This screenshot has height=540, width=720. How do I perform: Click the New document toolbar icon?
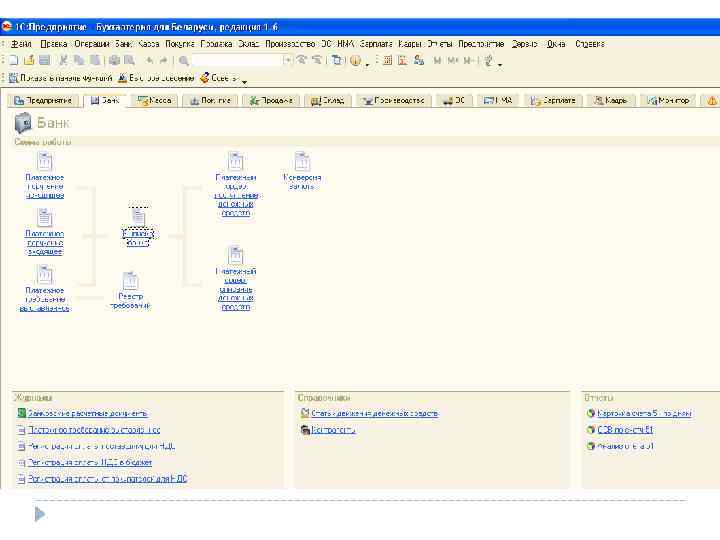(x=14, y=60)
